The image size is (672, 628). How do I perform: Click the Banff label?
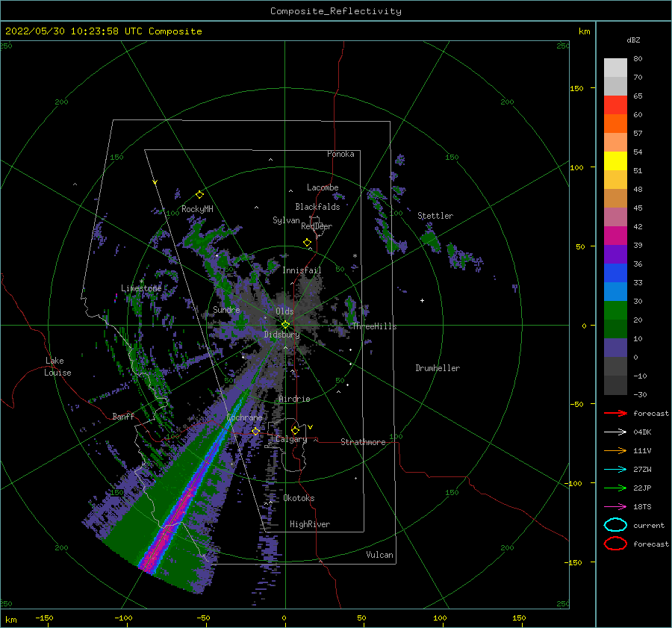[x=123, y=416]
